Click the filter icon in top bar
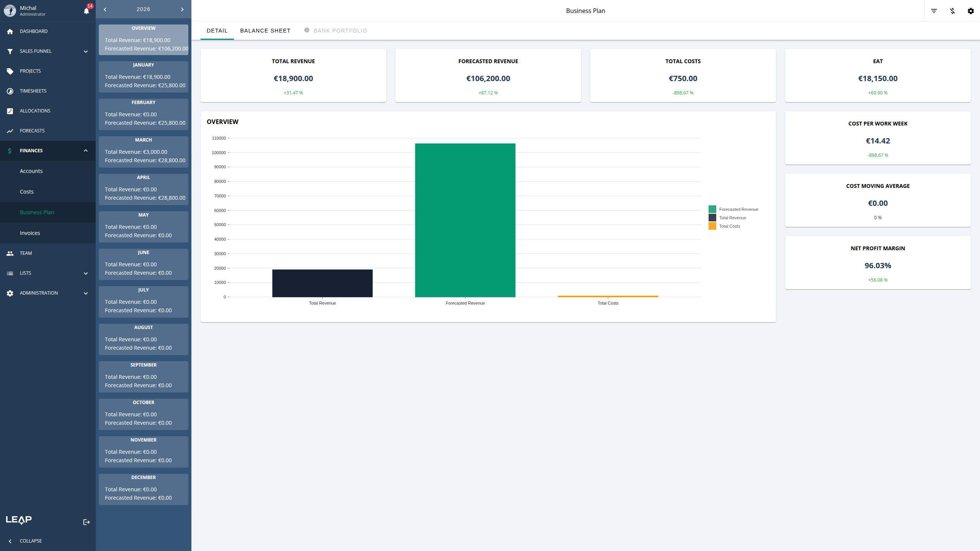Image resolution: width=980 pixels, height=551 pixels. tap(934, 11)
